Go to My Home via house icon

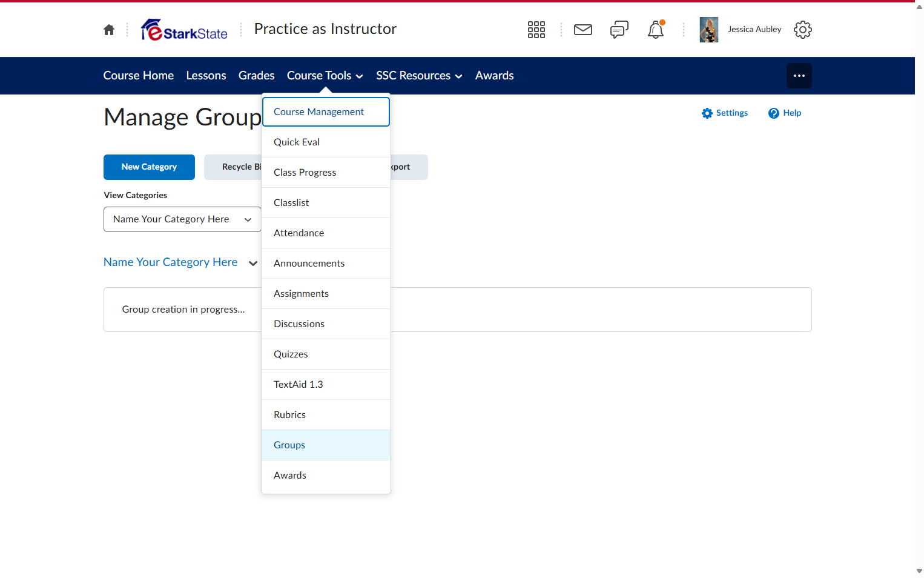[x=109, y=30]
